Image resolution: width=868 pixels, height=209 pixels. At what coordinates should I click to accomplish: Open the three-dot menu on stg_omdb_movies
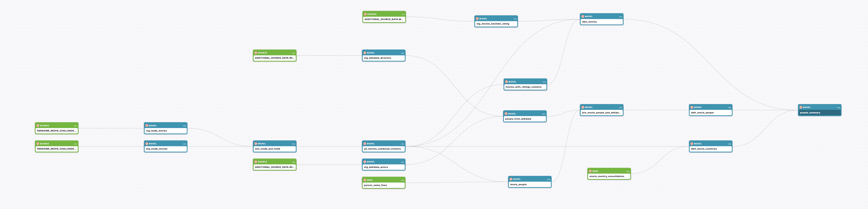click(184, 144)
